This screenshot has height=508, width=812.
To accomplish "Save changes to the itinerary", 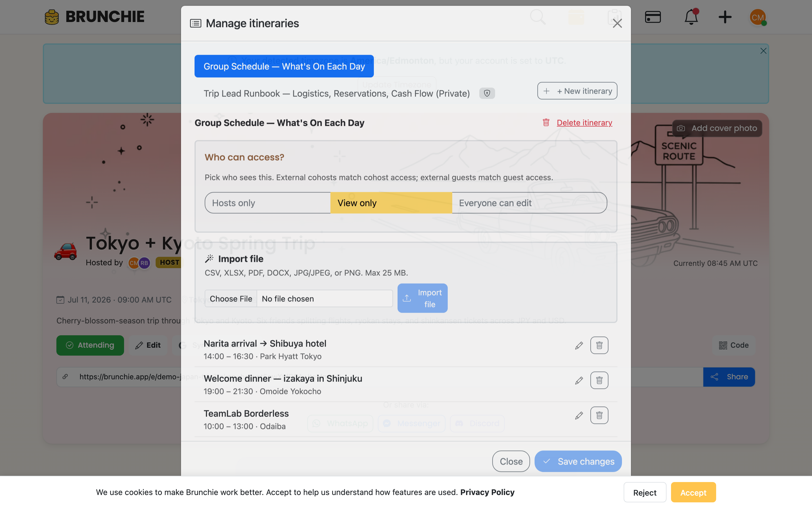I will [578, 461].
